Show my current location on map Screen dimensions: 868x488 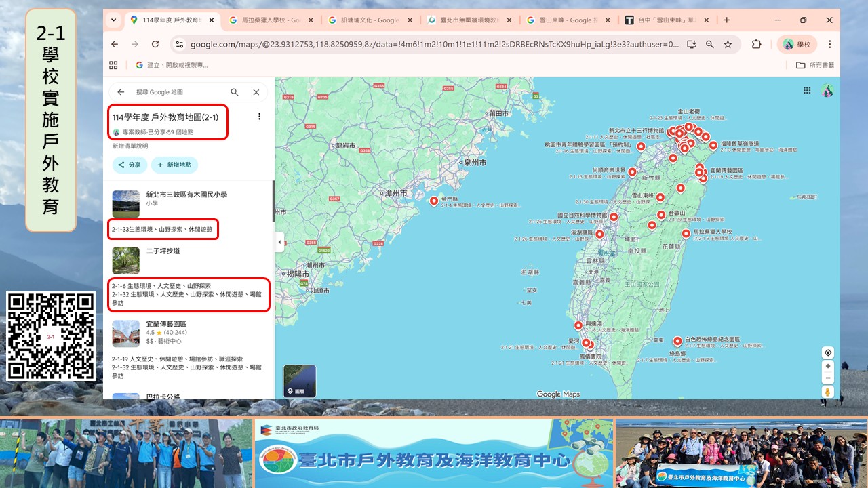click(827, 352)
